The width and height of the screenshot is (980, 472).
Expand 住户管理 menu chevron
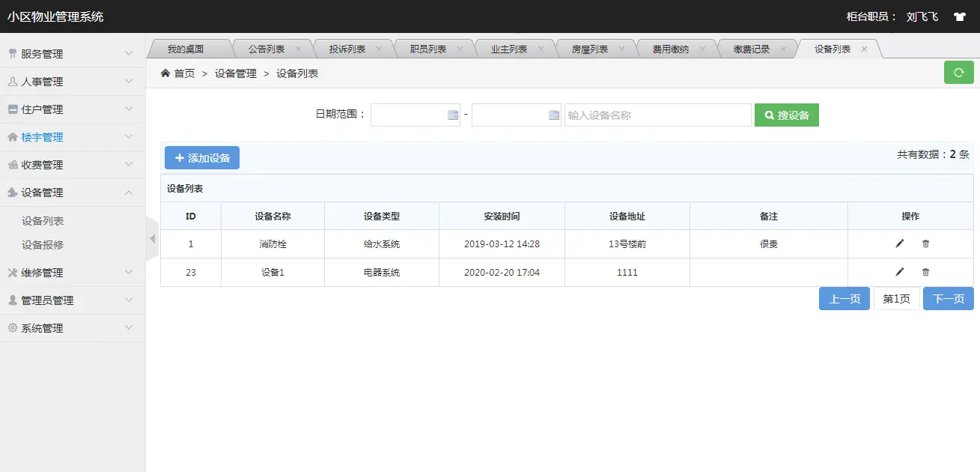[129, 109]
